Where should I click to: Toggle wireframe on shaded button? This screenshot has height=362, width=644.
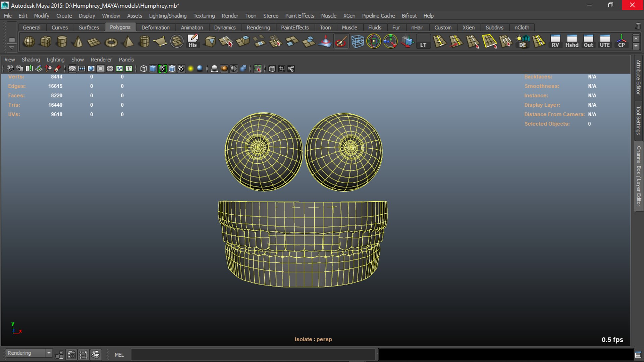172,69
